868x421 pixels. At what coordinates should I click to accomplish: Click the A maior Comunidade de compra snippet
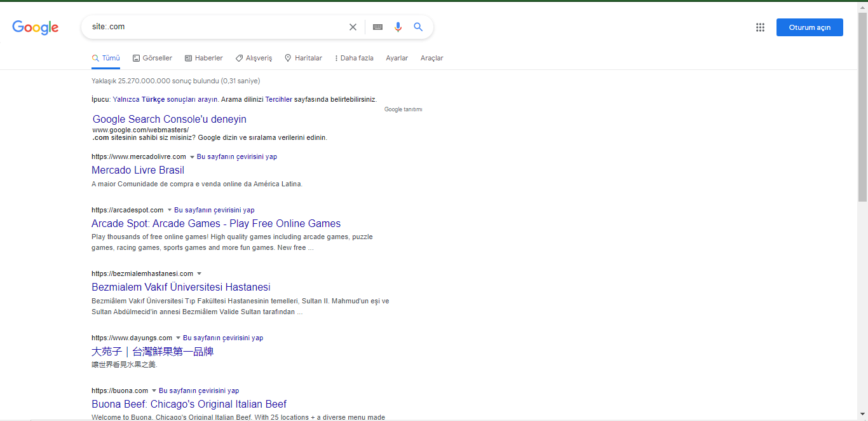(197, 184)
